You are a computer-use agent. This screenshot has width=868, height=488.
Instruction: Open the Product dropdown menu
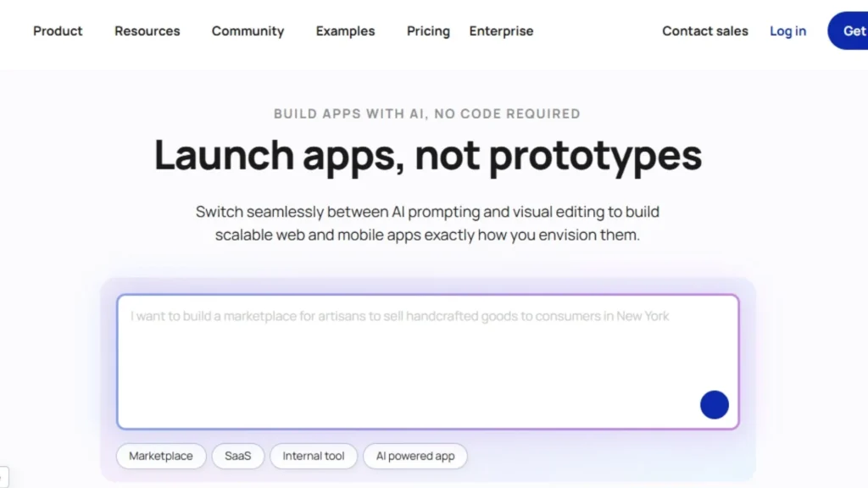57,31
